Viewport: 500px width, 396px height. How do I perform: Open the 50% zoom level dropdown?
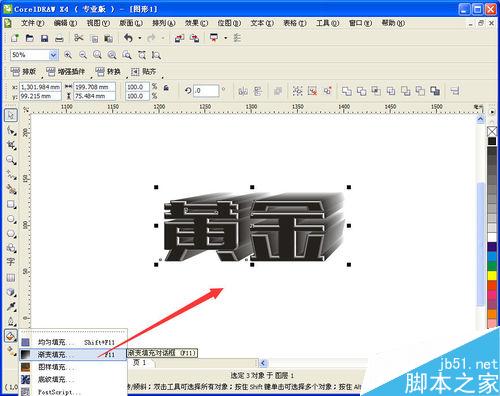pos(53,55)
